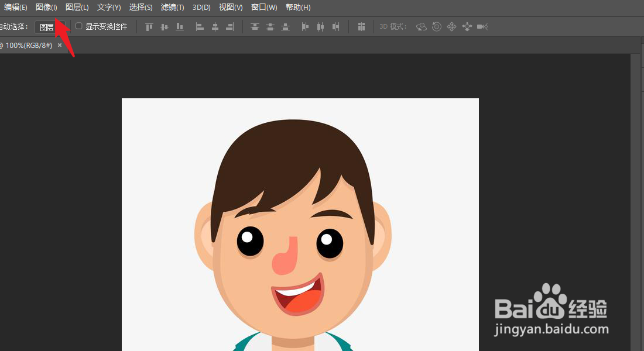Click the Distribute right edges icon
644x351 pixels.
tap(335, 27)
